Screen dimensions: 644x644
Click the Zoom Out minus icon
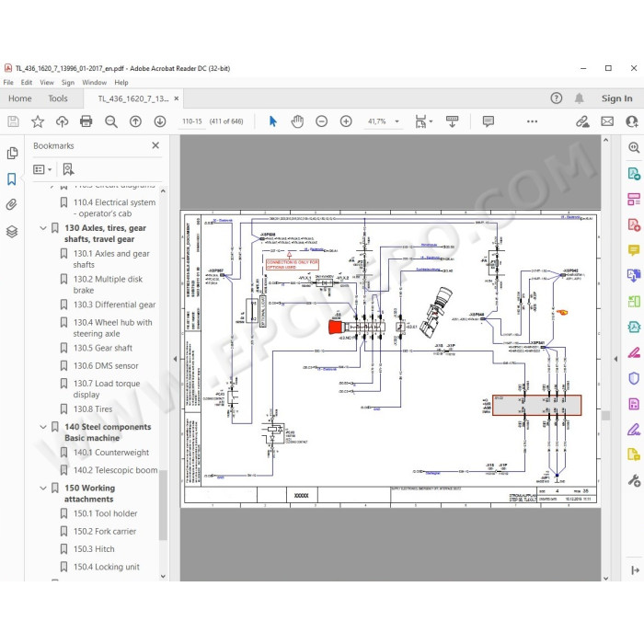322,121
